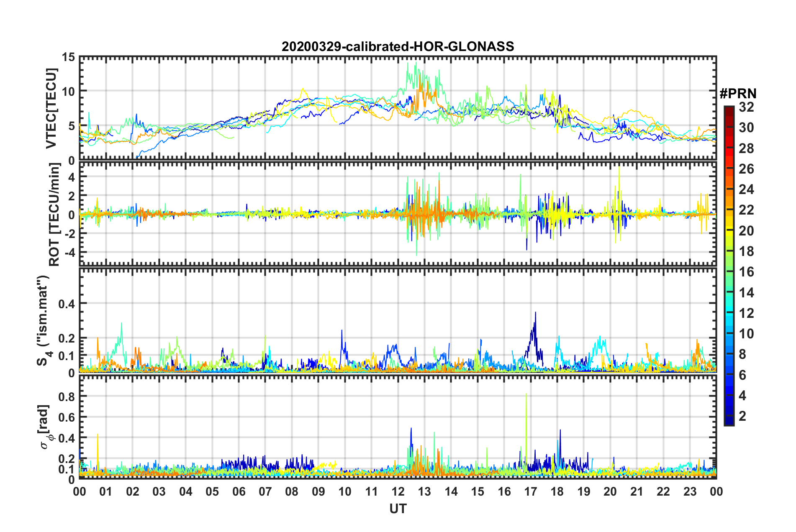Click ROT axis tick label -4

[x=69, y=253]
